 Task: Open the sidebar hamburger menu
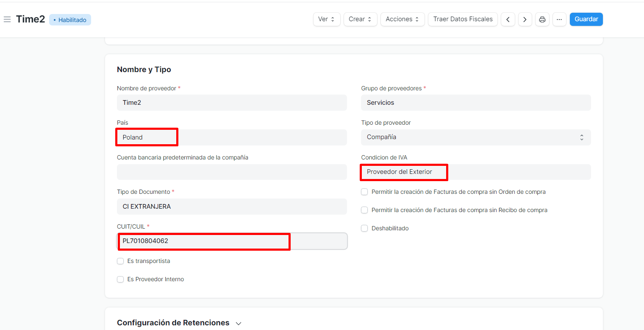pyautogui.click(x=7, y=19)
